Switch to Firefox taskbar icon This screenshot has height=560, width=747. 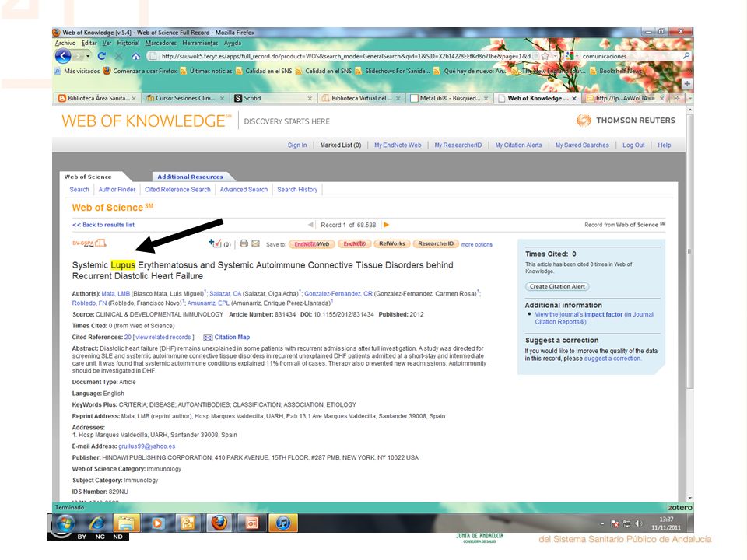(219, 523)
